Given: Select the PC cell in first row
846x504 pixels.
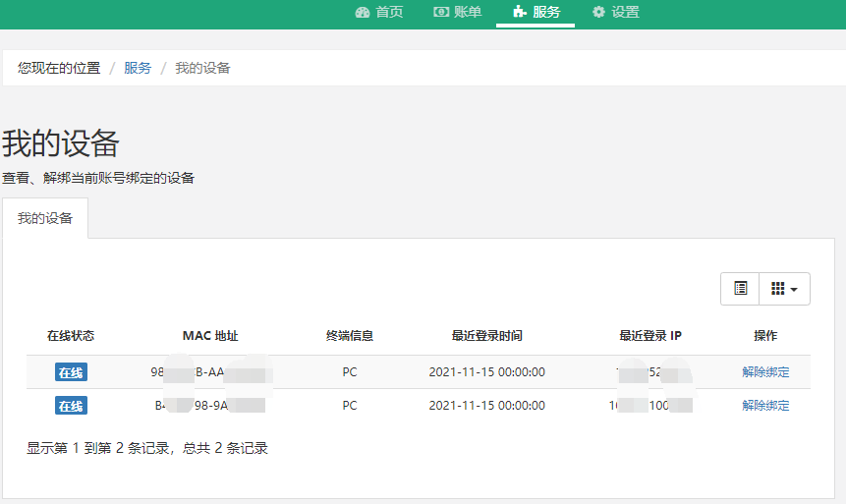Looking at the screenshot, I should click(x=350, y=372).
